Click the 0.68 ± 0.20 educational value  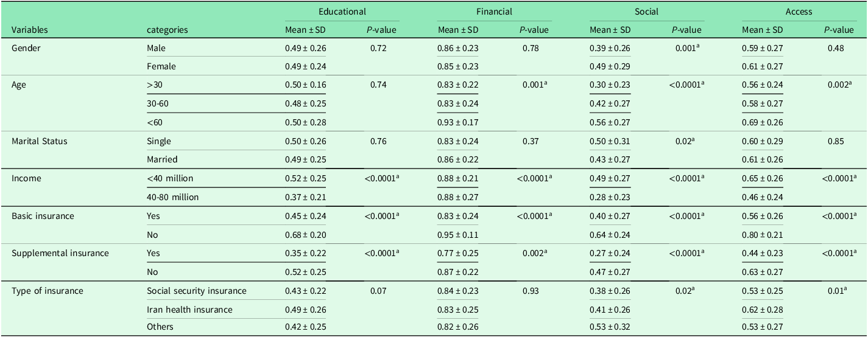[306, 235]
